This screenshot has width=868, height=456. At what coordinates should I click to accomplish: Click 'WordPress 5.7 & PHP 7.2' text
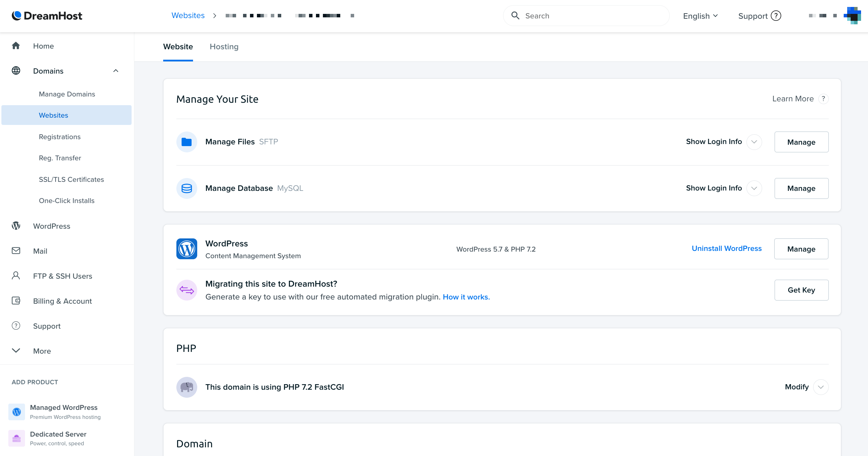tap(496, 249)
